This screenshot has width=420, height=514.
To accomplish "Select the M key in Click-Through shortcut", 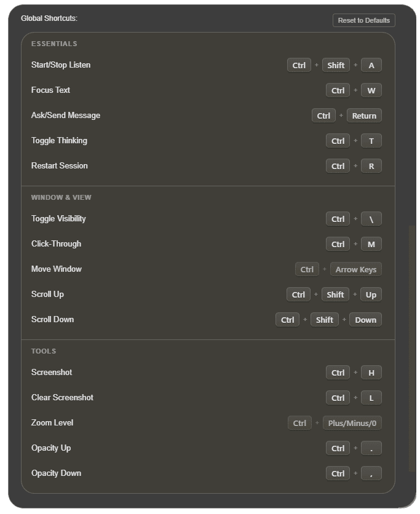I will pyautogui.click(x=371, y=243).
